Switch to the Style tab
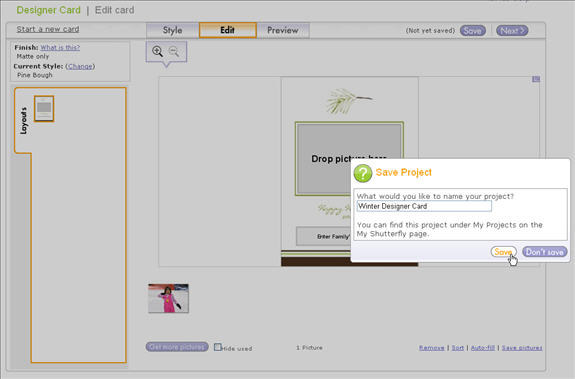This screenshot has height=379, width=575. click(172, 30)
